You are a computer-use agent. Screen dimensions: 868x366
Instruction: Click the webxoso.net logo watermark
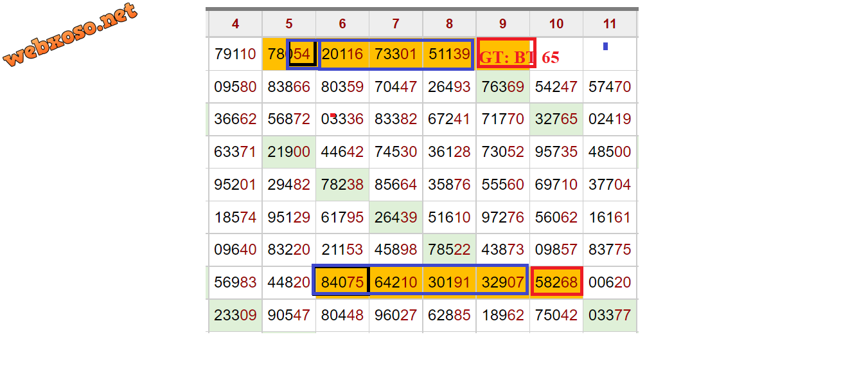[x=71, y=35]
